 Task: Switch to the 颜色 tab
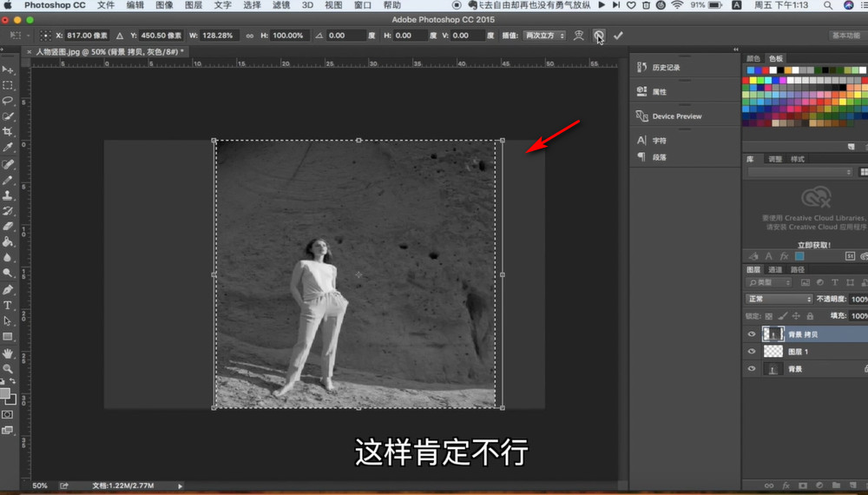click(753, 58)
